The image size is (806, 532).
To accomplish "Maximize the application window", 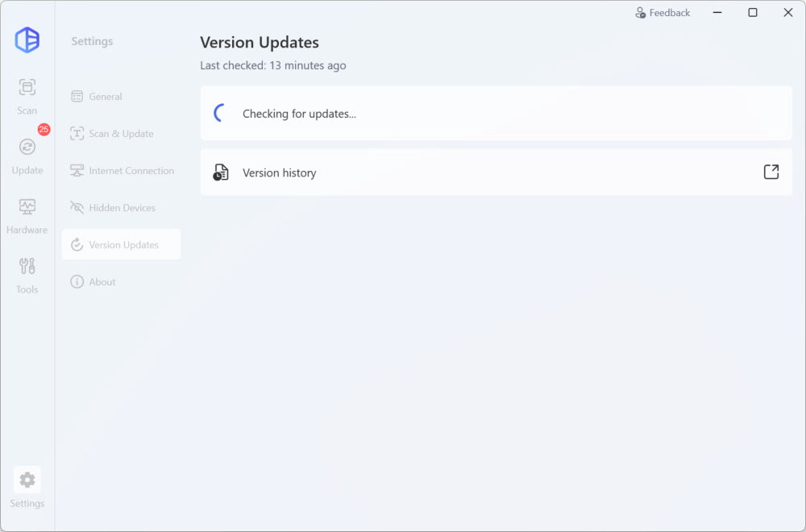I will (753, 13).
